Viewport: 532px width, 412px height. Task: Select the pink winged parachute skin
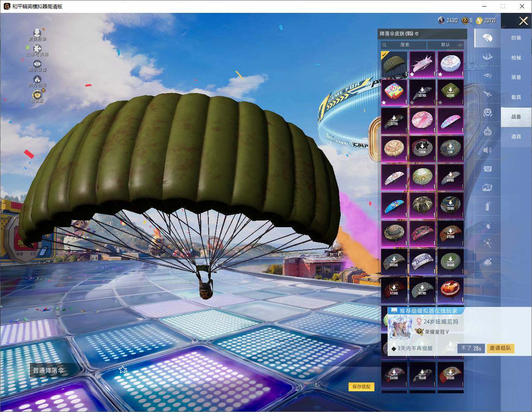pos(422,64)
